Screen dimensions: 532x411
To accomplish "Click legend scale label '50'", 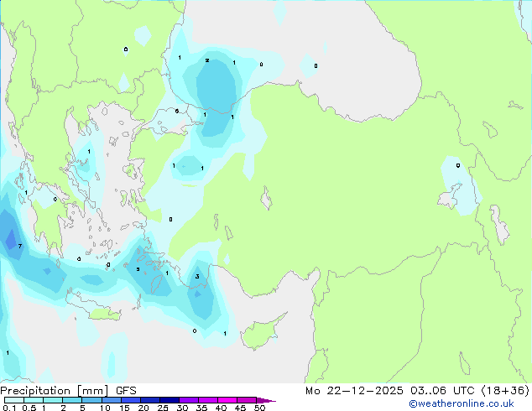I will coord(259,408).
